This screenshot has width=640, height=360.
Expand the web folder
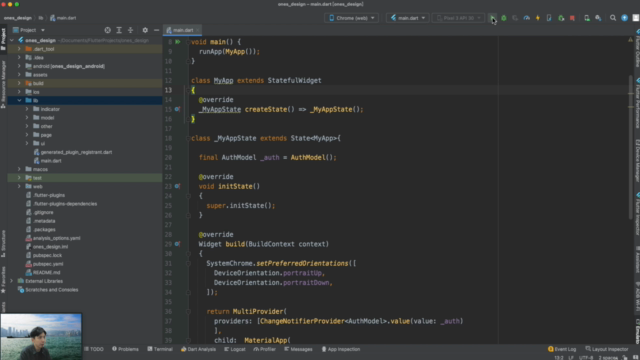(x=19, y=187)
